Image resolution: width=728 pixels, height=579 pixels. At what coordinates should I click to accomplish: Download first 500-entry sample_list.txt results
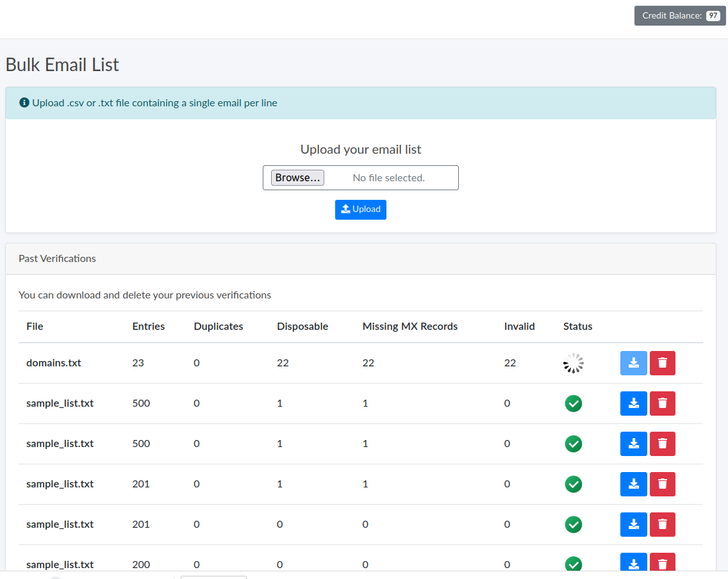(633, 403)
